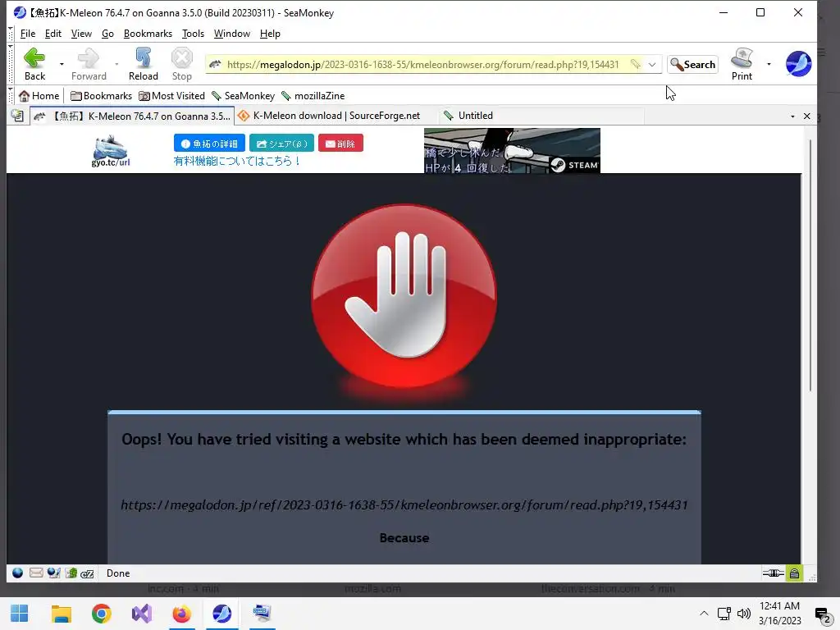Click the blocked megalodon.jp URL text
Image resolution: width=840 pixels, height=630 pixels.
(x=404, y=504)
